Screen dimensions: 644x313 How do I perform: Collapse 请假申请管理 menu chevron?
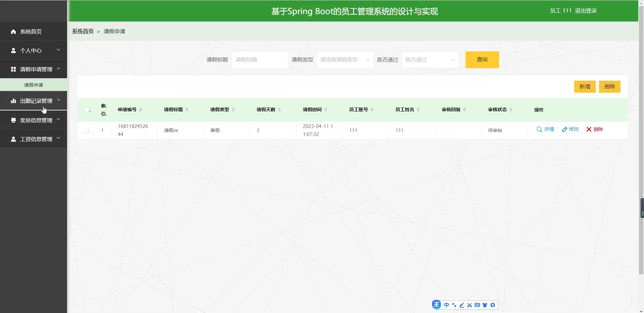click(x=59, y=69)
